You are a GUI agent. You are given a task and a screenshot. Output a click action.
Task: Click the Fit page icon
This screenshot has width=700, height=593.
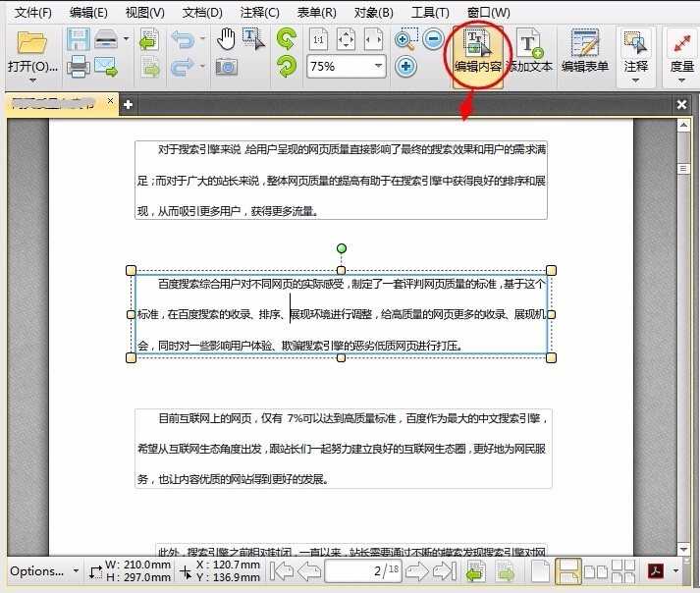click(346, 39)
